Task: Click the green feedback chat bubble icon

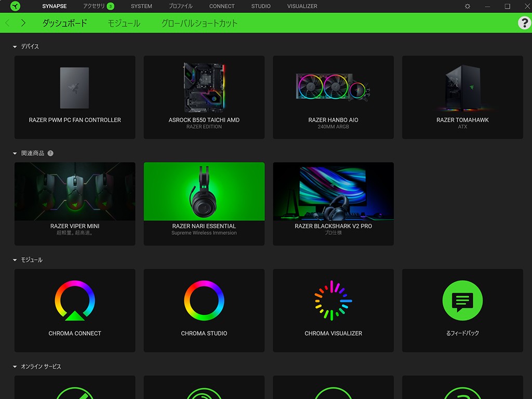Action: (462, 301)
